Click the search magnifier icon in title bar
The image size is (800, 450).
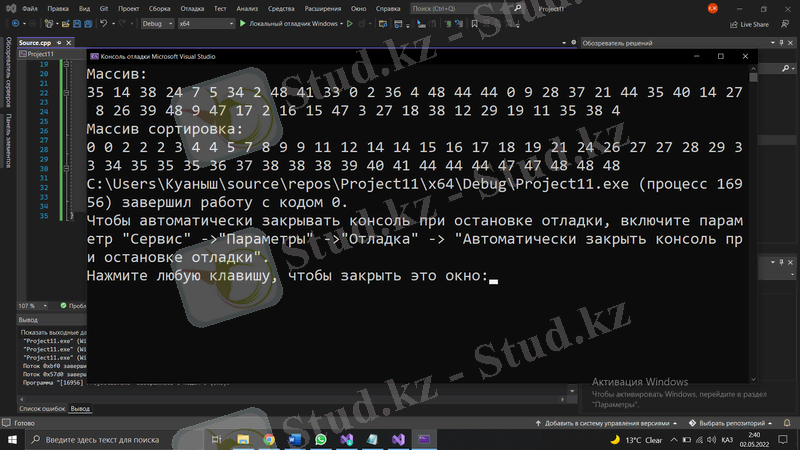517,8
